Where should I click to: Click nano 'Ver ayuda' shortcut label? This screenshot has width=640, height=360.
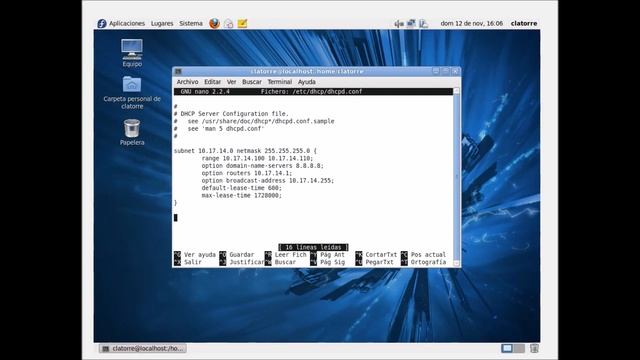pos(200,255)
